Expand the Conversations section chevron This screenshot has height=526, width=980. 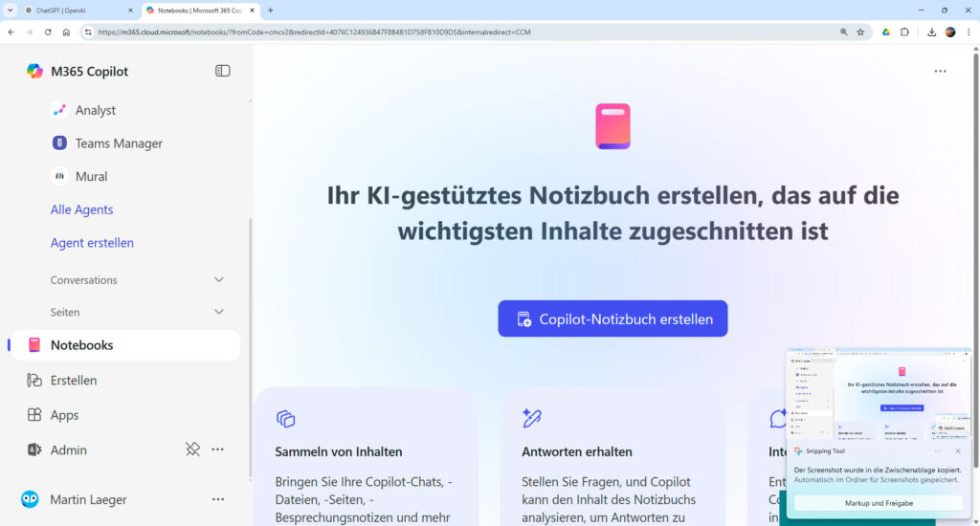219,280
